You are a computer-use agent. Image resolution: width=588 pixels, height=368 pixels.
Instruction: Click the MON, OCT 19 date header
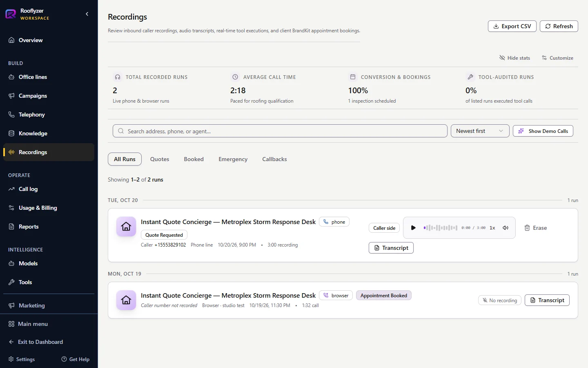point(125,274)
